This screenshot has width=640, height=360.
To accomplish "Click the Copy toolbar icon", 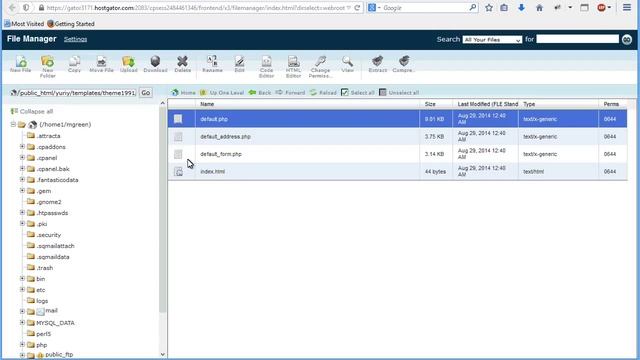I will point(74,64).
